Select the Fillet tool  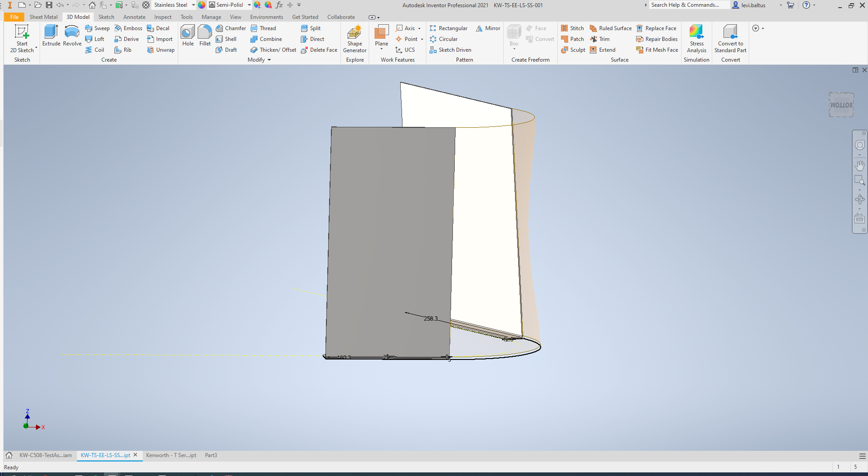click(x=205, y=36)
